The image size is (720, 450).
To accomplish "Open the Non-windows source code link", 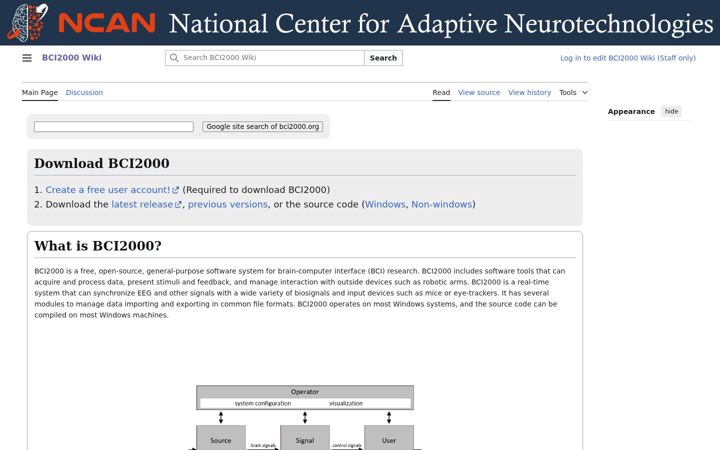I will pyautogui.click(x=442, y=204).
